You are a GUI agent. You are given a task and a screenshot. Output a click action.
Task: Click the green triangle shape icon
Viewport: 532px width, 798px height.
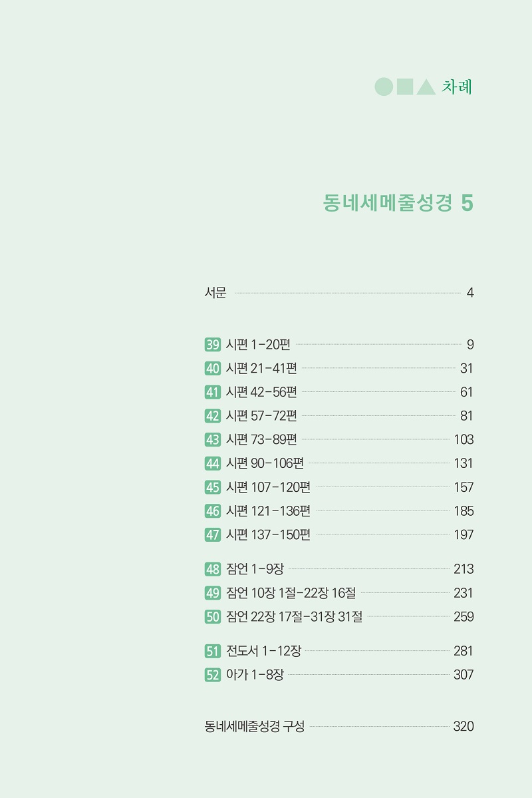(x=426, y=87)
